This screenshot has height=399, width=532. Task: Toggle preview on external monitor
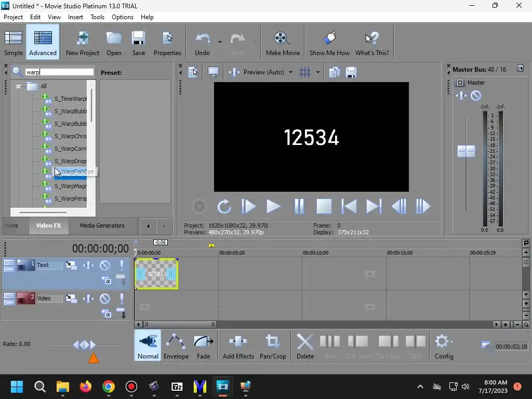point(214,72)
